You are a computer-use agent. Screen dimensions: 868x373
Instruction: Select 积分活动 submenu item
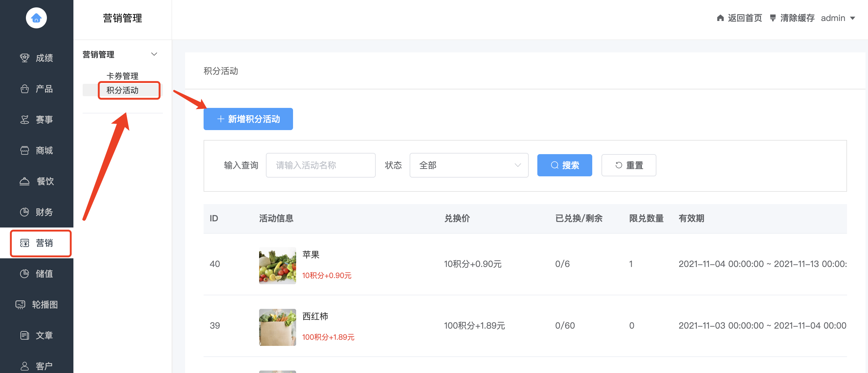pos(122,90)
